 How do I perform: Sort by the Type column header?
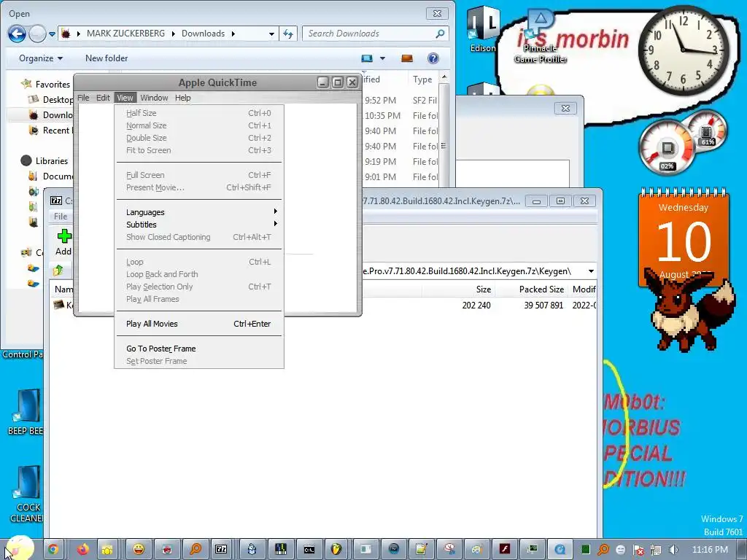(x=422, y=79)
